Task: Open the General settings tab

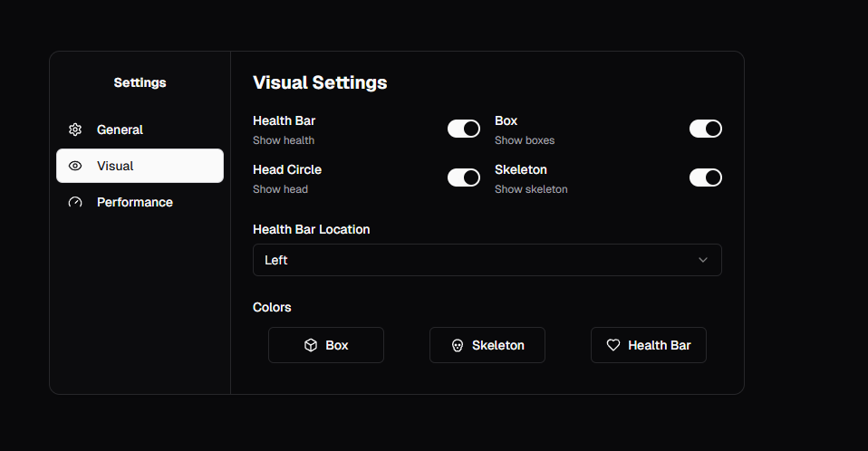Action: [140, 130]
